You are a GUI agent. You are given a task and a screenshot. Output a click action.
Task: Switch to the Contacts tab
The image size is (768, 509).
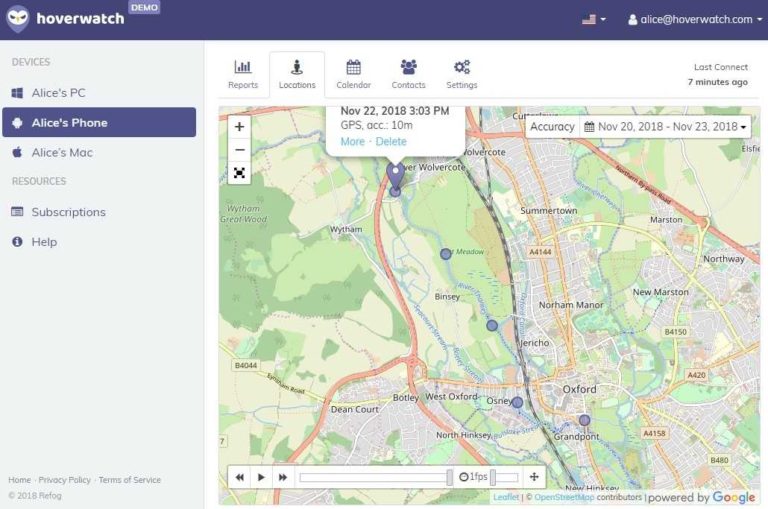pyautogui.click(x=408, y=74)
